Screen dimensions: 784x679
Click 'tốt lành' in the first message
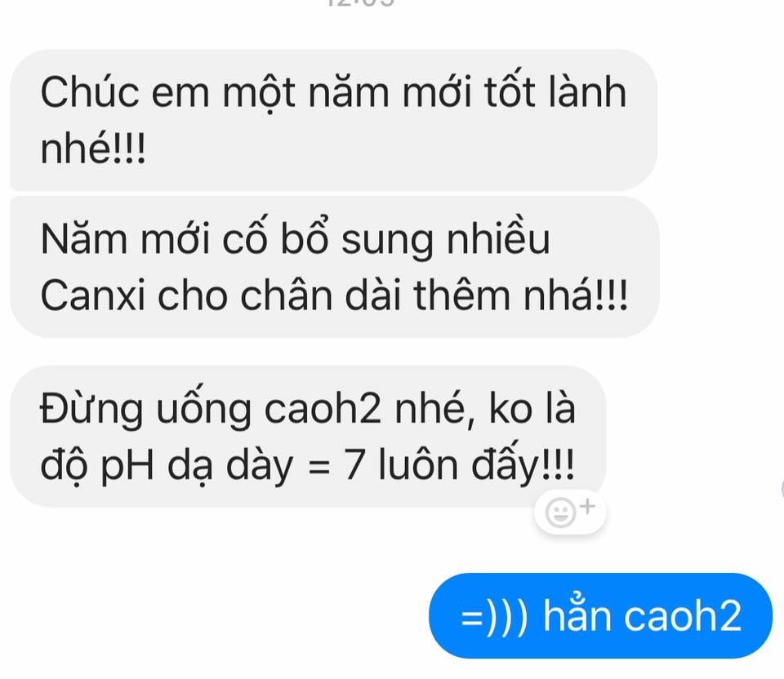[555, 91]
